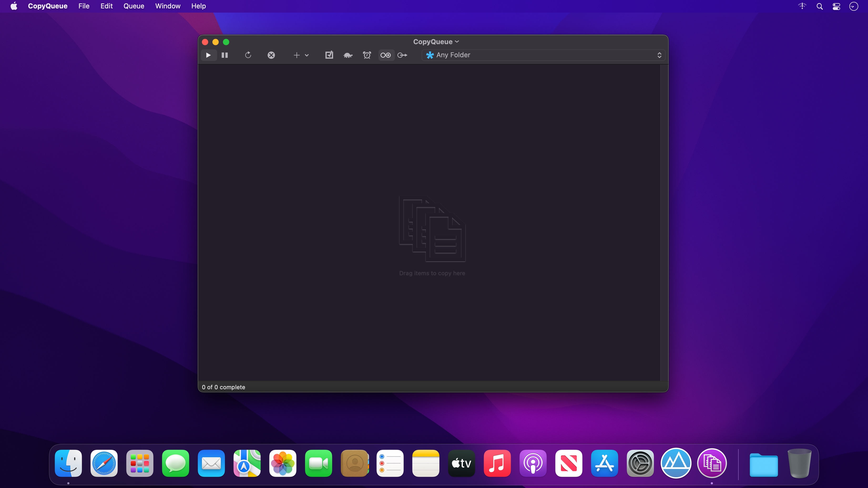Open the Any Folder destination dropdown
This screenshot has height=488, width=868.
pyautogui.click(x=544, y=55)
